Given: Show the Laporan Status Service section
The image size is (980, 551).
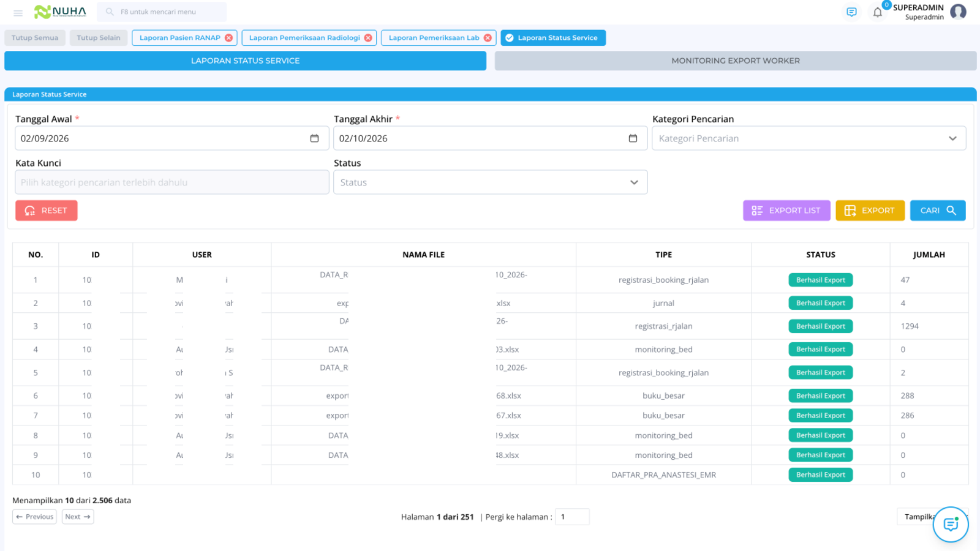Looking at the screenshot, I should 245,61.
